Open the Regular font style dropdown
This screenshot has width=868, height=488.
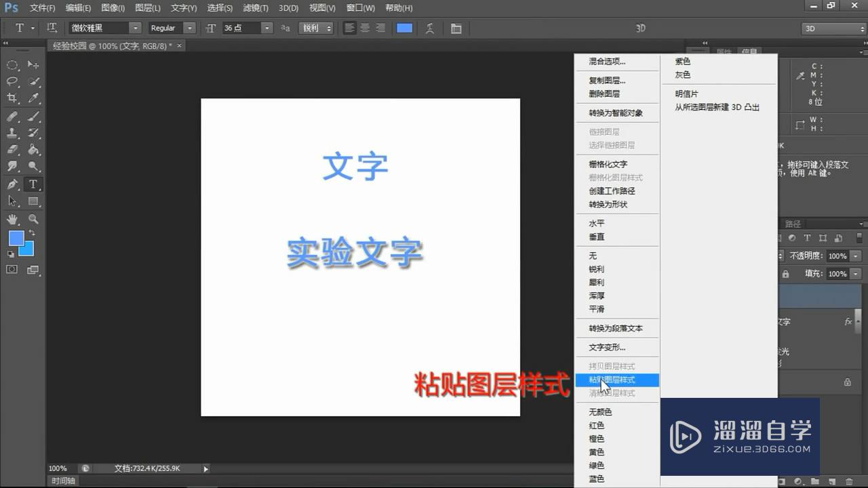pos(189,28)
